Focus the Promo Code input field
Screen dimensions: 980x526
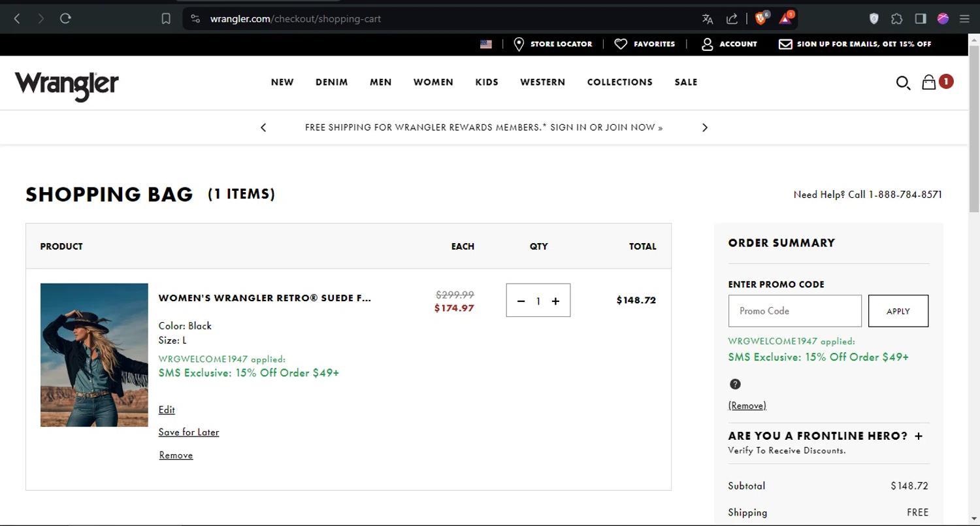tap(795, 311)
